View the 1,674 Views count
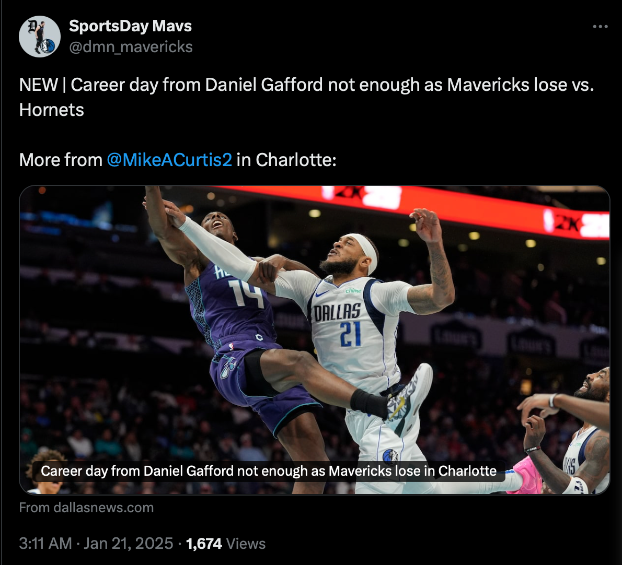Viewport: 622px width, 565px height. click(225, 543)
